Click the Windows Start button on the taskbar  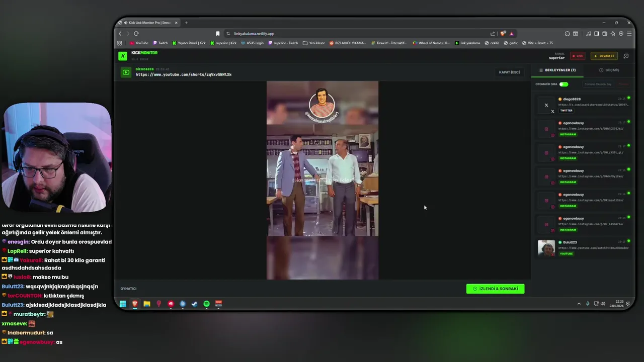pos(123,304)
